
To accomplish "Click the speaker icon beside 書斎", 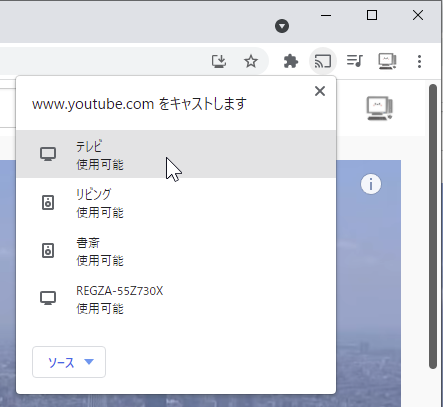I will tap(48, 251).
